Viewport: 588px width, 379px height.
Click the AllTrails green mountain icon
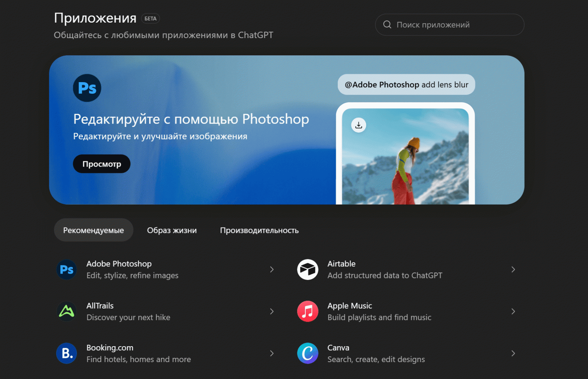pyautogui.click(x=66, y=312)
